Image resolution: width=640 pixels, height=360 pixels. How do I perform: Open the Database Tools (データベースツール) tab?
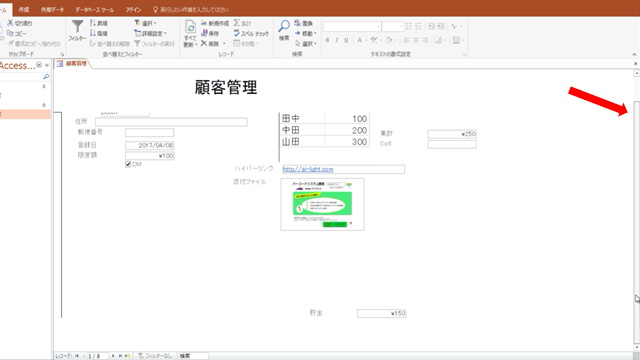tap(94, 9)
